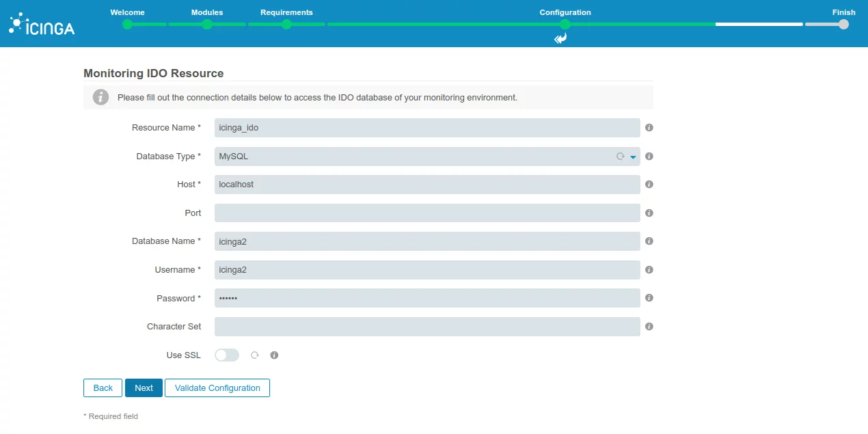
Task: Click the info icon beside Character Set
Action: [649, 327]
